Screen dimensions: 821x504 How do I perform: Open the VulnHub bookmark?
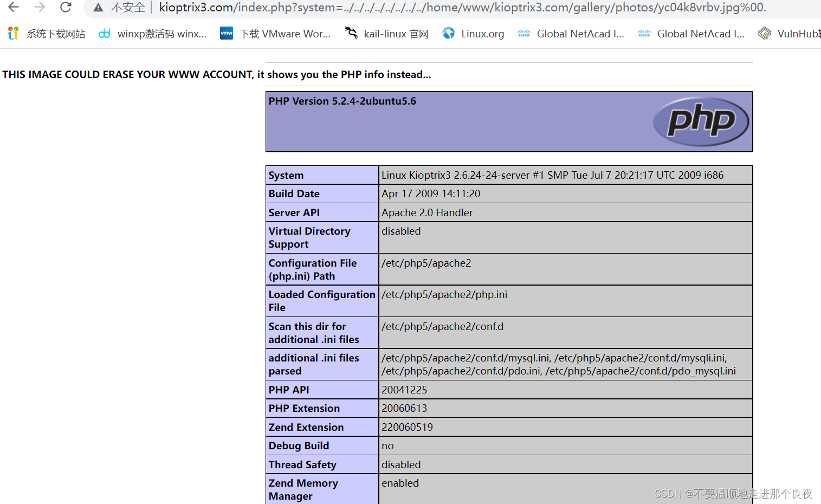coord(790,34)
